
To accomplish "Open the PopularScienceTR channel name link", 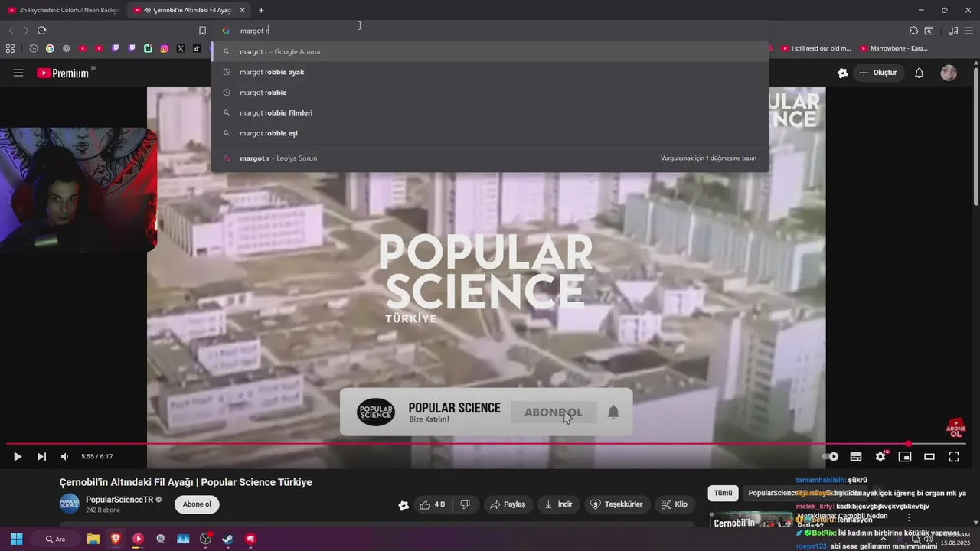I will (119, 500).
